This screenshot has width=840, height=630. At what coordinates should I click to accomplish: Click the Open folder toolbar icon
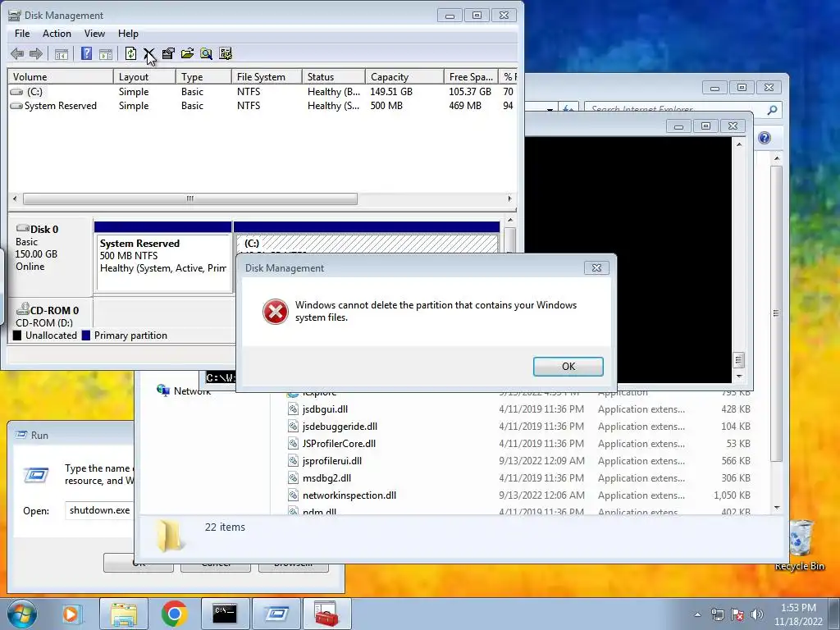(188, 53)
